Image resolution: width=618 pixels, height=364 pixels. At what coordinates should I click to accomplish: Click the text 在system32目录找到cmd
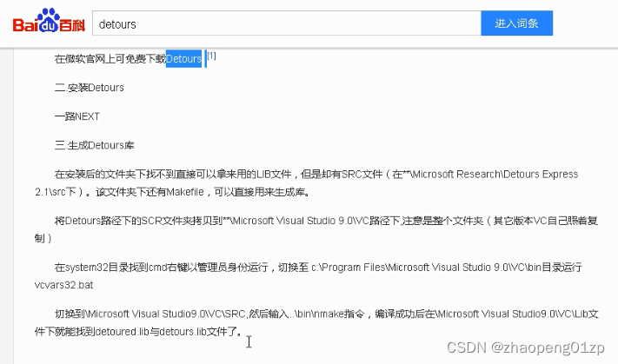[110, 267]
